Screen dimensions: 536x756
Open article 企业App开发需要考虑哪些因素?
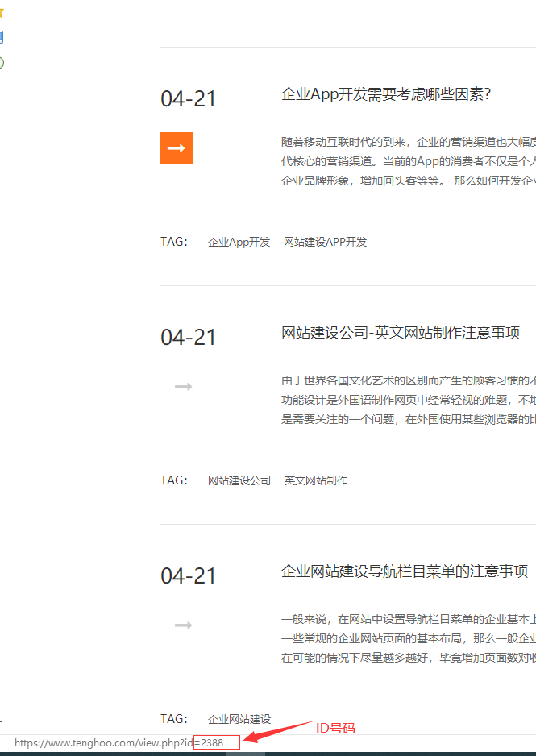pos(386,94)
